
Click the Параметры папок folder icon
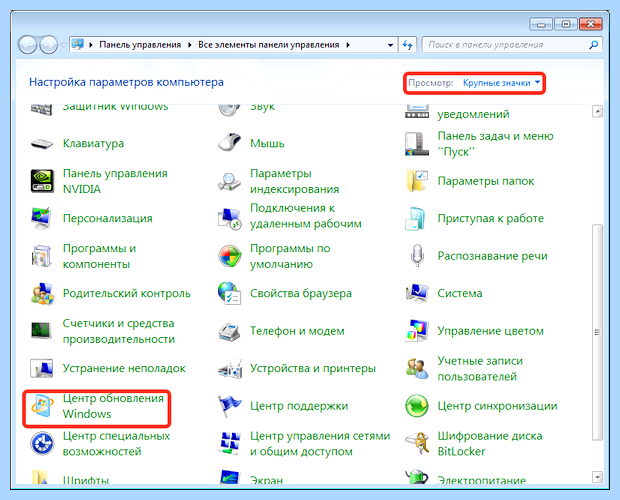pyautogui.click(x=417, y=181)
